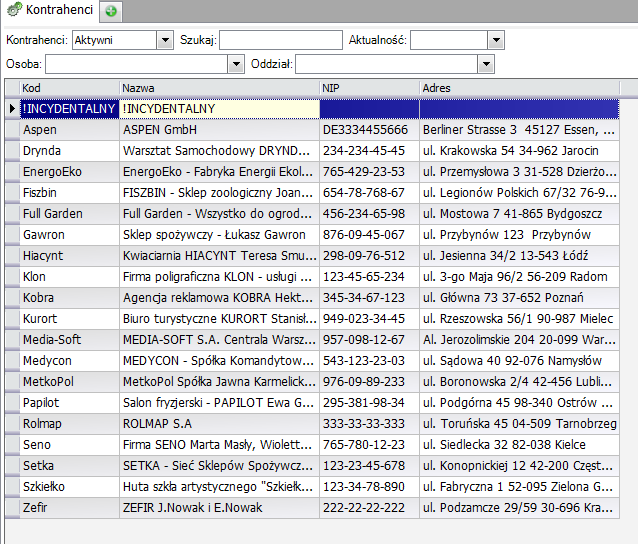The image size is (638, 544).
Task: Click the Firma poligraficzna KLON cell
Action: pyautogui.click(x=219, y=277)
